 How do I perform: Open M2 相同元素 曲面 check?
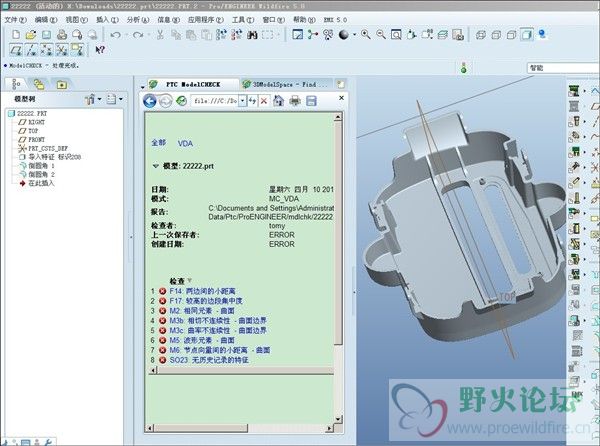point(202,311)
